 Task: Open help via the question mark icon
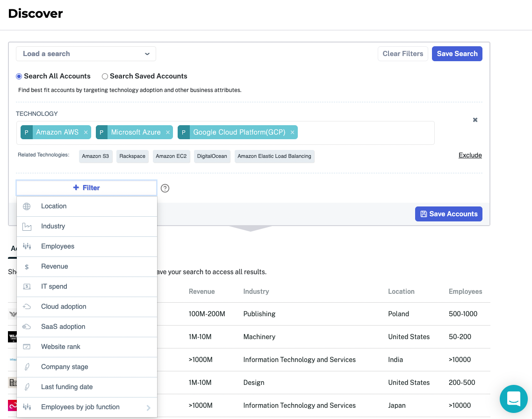[x=165, y=188]
